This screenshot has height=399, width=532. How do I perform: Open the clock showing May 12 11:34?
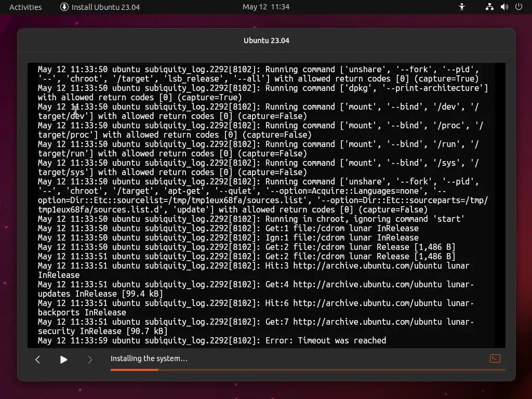click(x=266, y=7)
